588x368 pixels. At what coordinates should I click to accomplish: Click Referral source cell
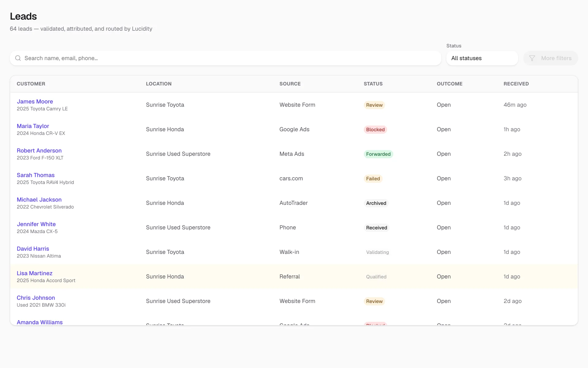pos(289,277)
